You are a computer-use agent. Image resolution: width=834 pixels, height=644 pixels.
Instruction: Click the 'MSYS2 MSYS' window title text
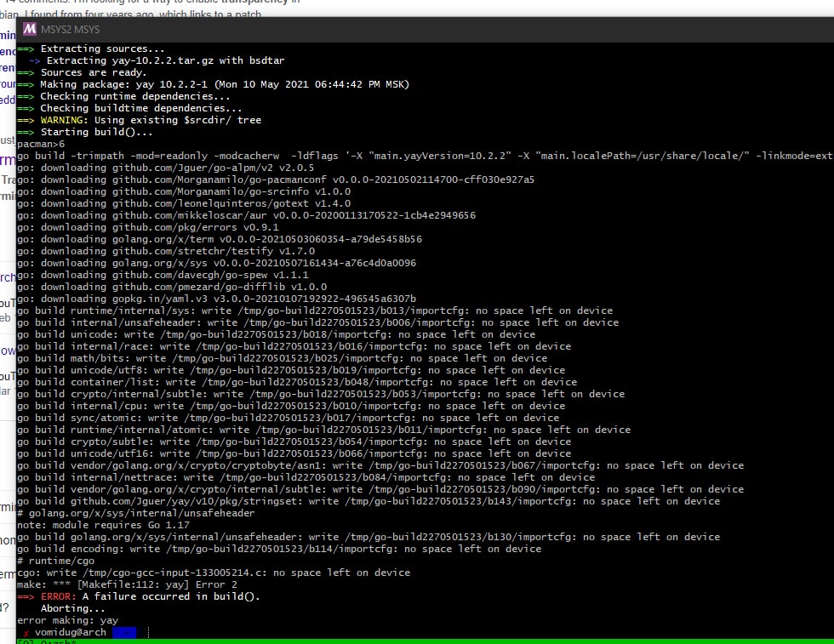(x=70, y=29)
